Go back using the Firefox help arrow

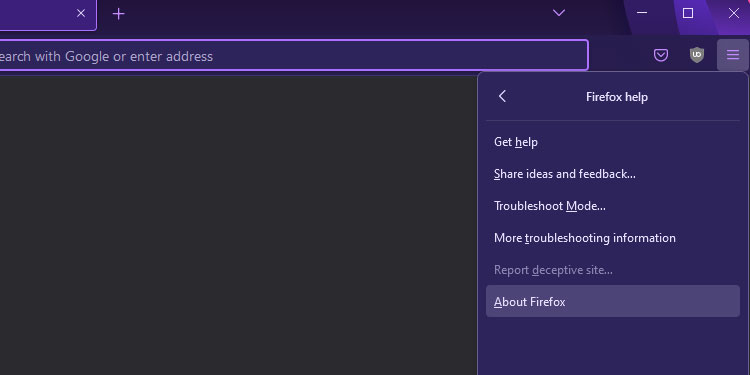click(502, 96)
